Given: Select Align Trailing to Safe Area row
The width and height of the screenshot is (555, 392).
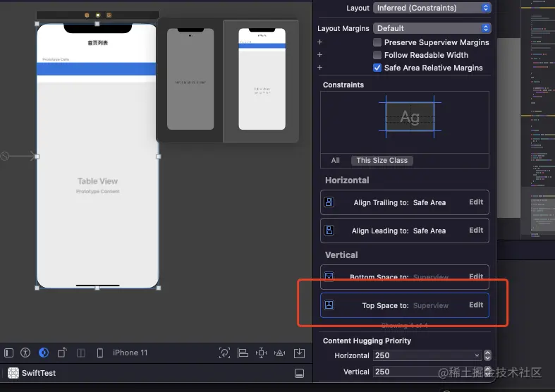Looking at the screenshot, I should click(405, 202).
